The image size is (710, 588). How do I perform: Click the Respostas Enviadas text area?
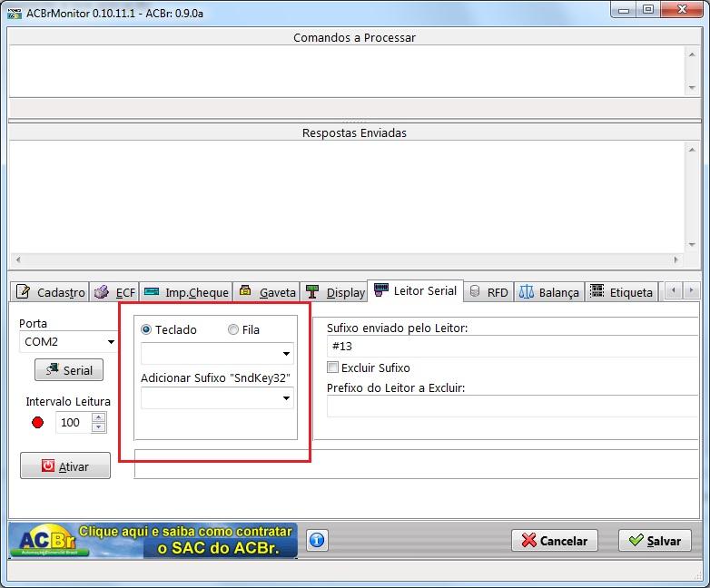pyautogui.click(x=347, y=197)
